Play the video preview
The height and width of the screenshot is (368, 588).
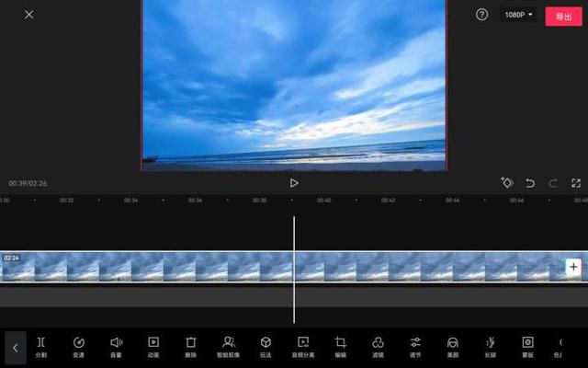tap(294, 183)
